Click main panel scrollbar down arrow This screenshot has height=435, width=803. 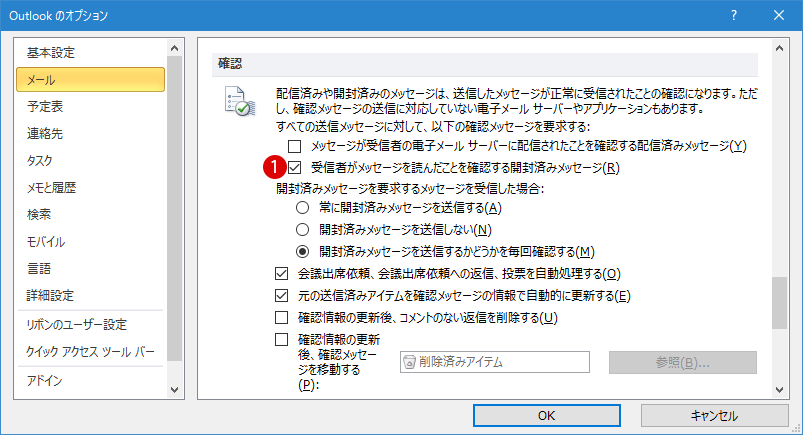pos(779,390)
